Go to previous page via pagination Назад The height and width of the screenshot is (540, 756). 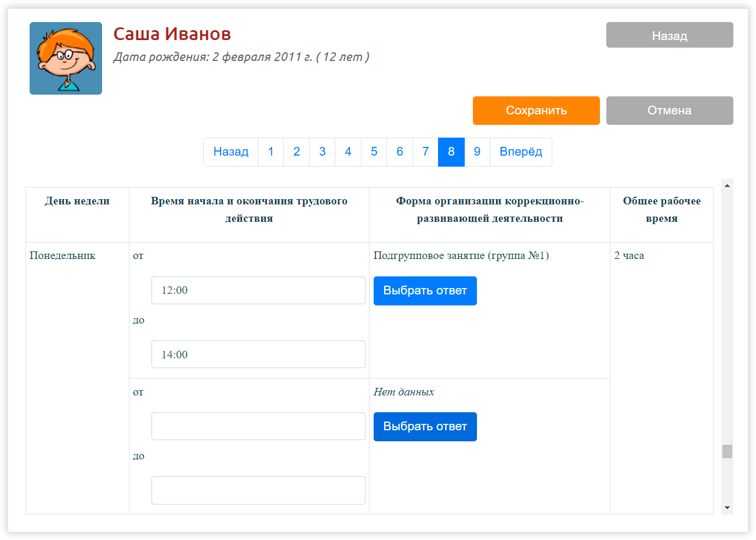pos(231,152)
